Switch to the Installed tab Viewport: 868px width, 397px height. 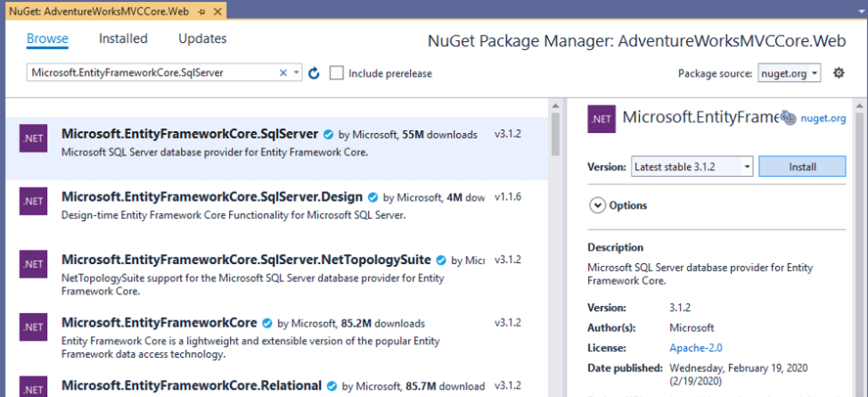click(x=123, y=38)
